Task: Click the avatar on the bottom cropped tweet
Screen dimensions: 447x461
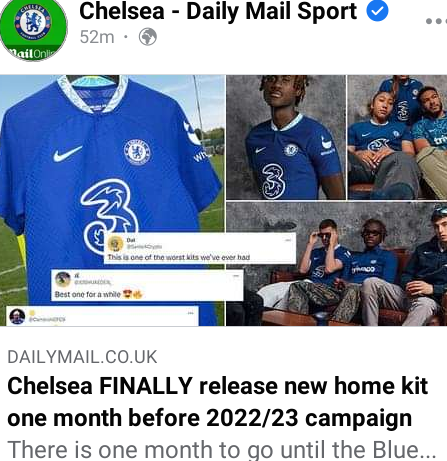Action: (x=17, y=316)
